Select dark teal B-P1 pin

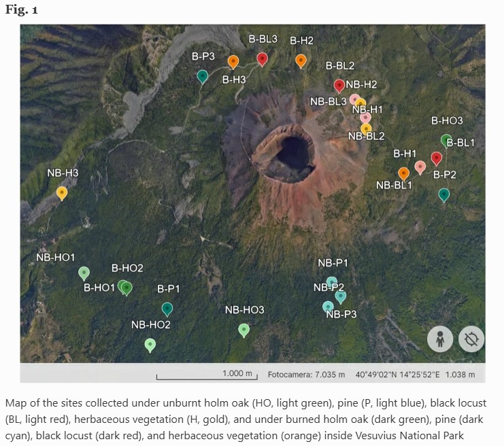(x=167, y=309)
